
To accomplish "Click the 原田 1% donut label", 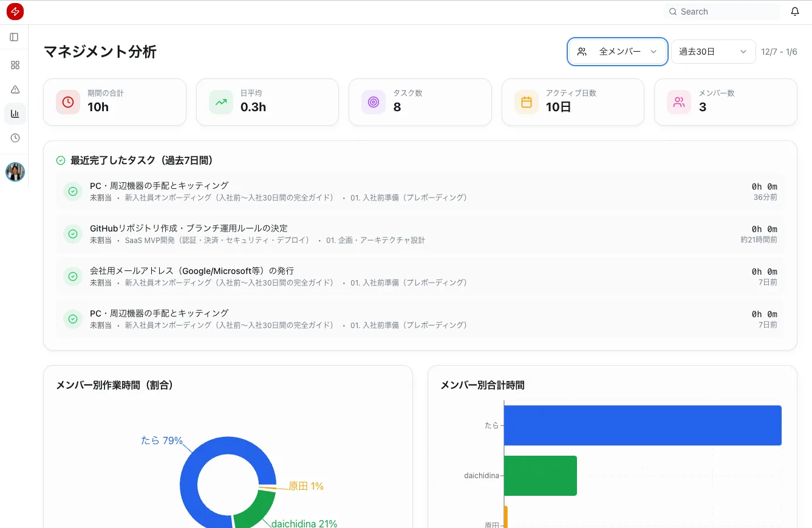I will (x=306, y=486).
